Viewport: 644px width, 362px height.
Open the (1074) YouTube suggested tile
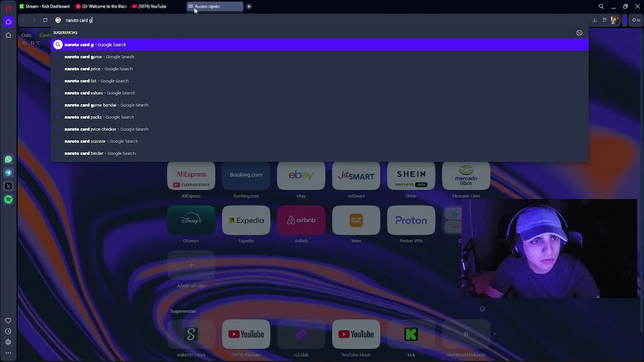(x=246, y=334)
